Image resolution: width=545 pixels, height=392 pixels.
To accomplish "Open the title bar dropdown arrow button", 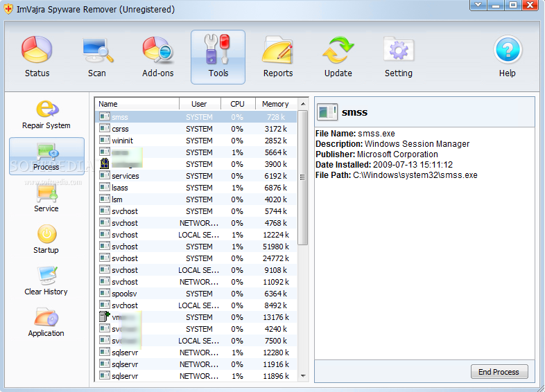I will 478,5.
